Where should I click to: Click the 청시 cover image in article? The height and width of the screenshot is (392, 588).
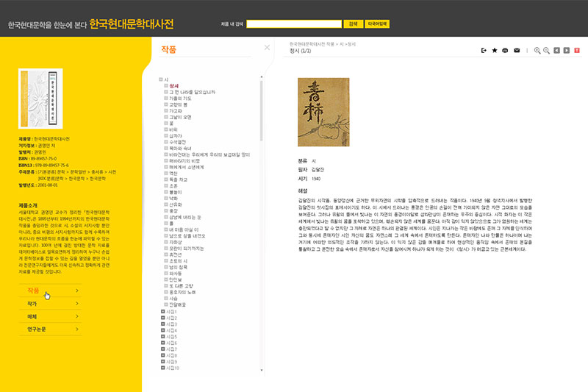coord(323,113)
